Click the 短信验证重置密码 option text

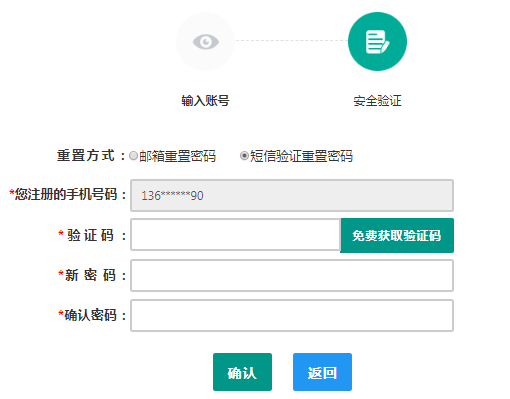301,156
